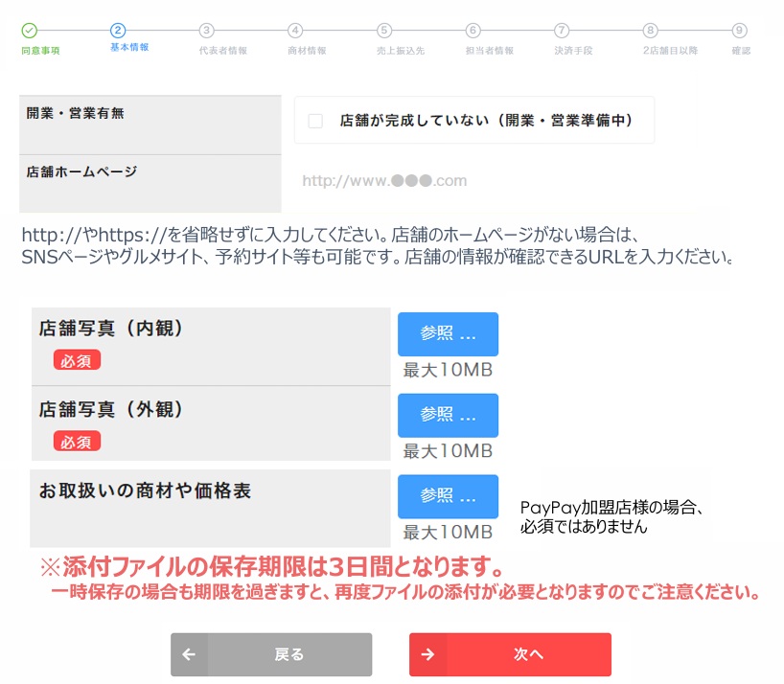Screen dimensions: 784x684
Task: Open the 決済手段 step label
Action: pyautogui.click(x=573, y=51)
